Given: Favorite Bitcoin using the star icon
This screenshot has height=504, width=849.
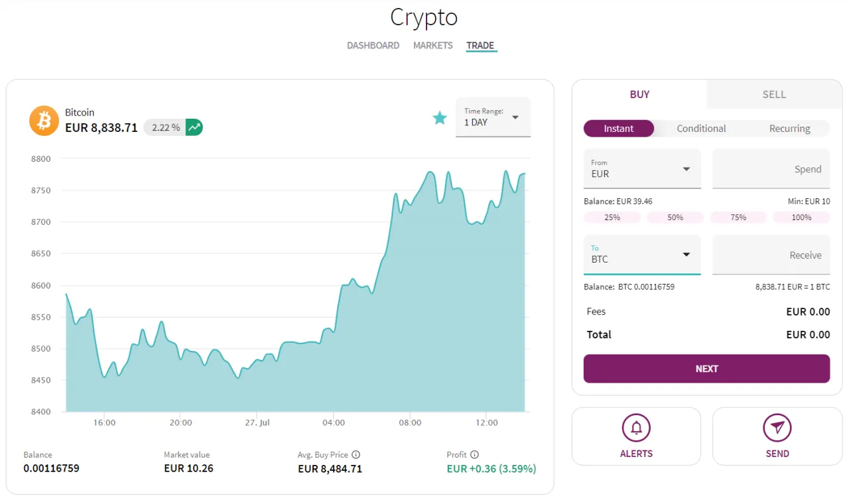Looking at the screenshot, I should (x=440, y=117).
